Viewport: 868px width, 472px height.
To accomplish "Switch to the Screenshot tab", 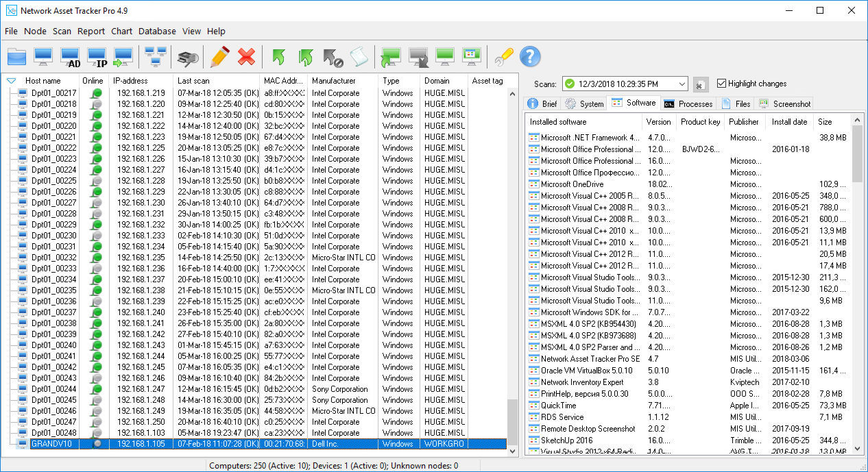I will [784, 103].
